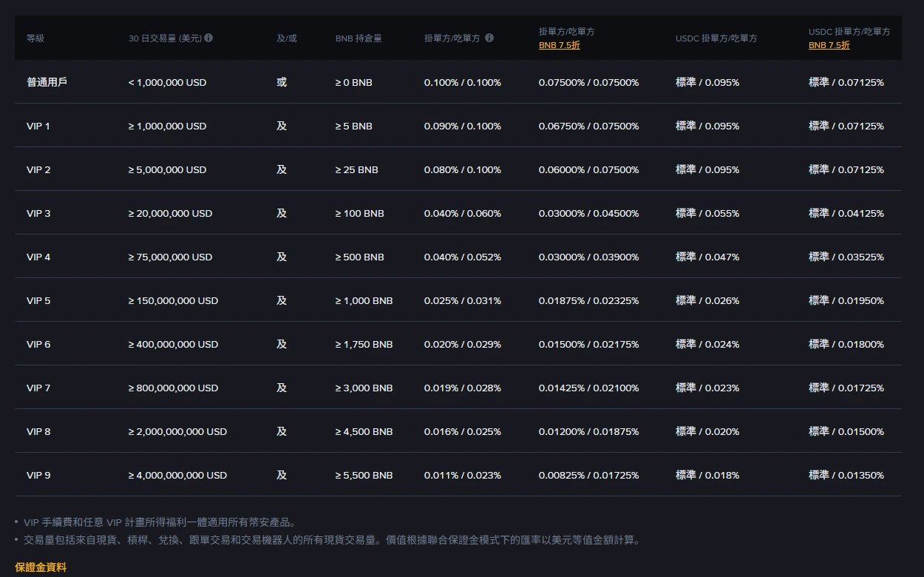Click the '≥ 100 BNB' holding cell
Image resolution: width=924 pixels, height=577 pixels.
coord(360,213)
